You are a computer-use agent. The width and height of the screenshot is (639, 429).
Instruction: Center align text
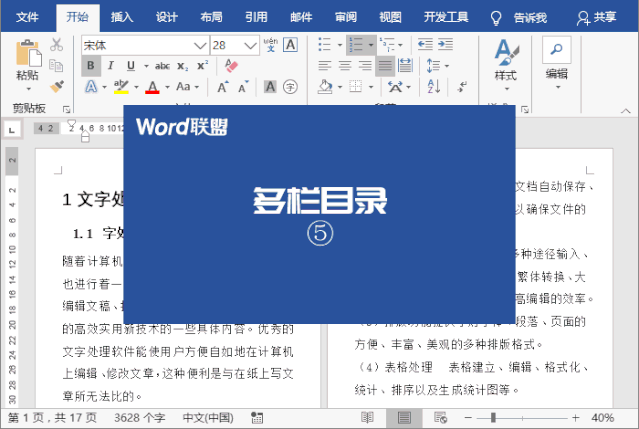(345, 65)
